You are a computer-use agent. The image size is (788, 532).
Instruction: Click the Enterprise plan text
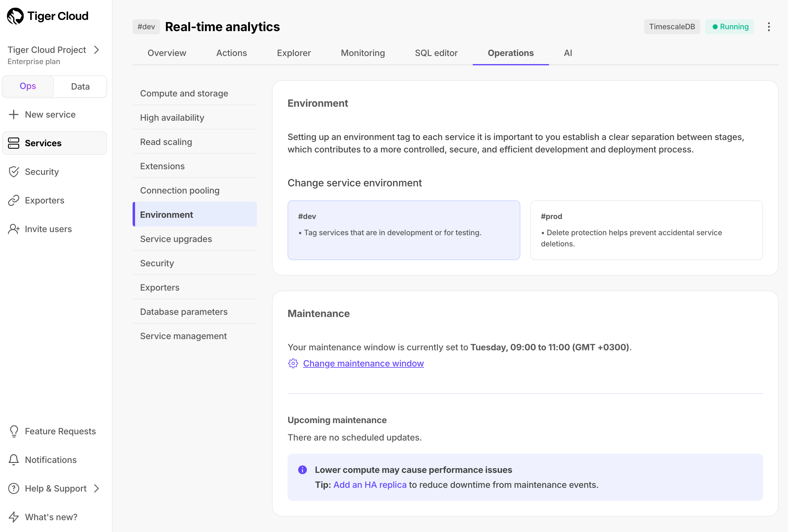(34, 62)
